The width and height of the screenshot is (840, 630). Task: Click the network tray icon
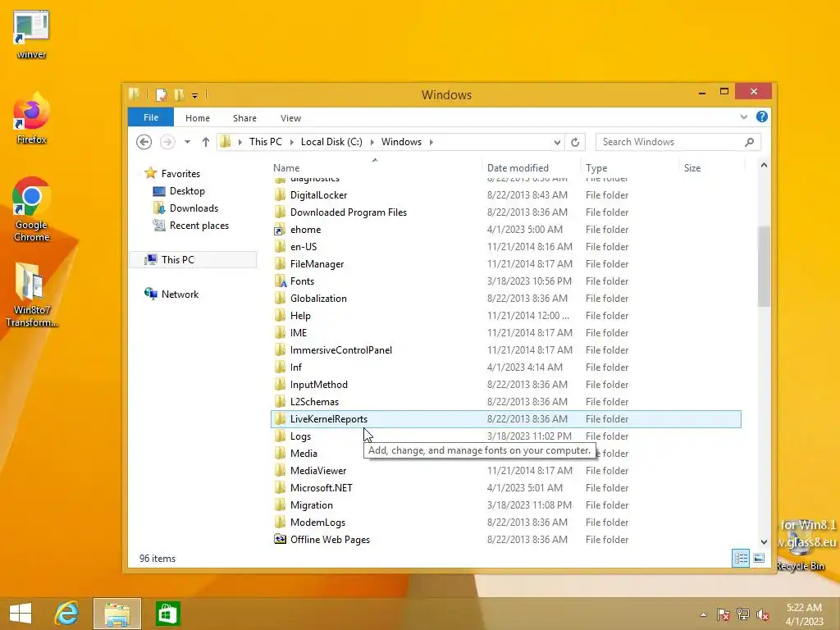(x=743, y=614)
